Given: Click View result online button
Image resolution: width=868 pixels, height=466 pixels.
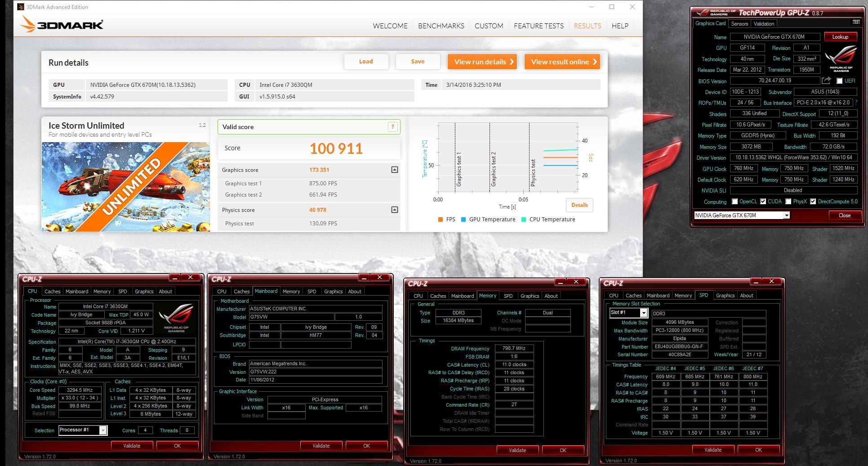Looking at the screenshot, I should (562, 62).
